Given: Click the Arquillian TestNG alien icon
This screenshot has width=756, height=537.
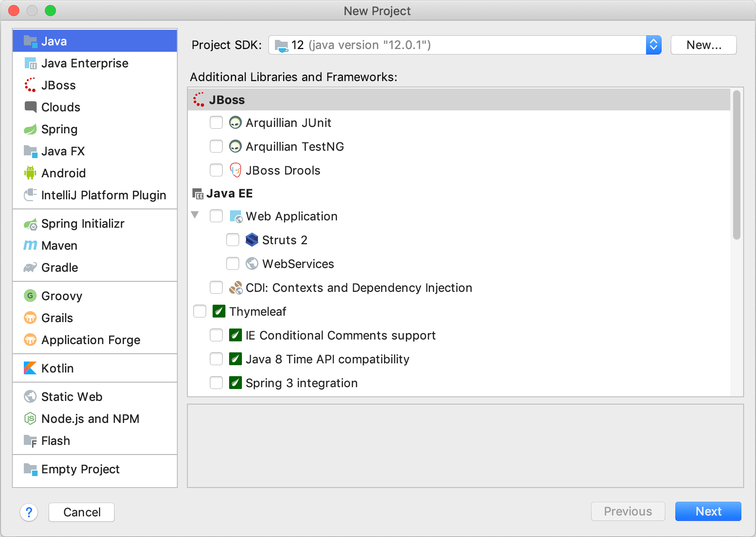Looking at the screenshot, I should 236,147.
